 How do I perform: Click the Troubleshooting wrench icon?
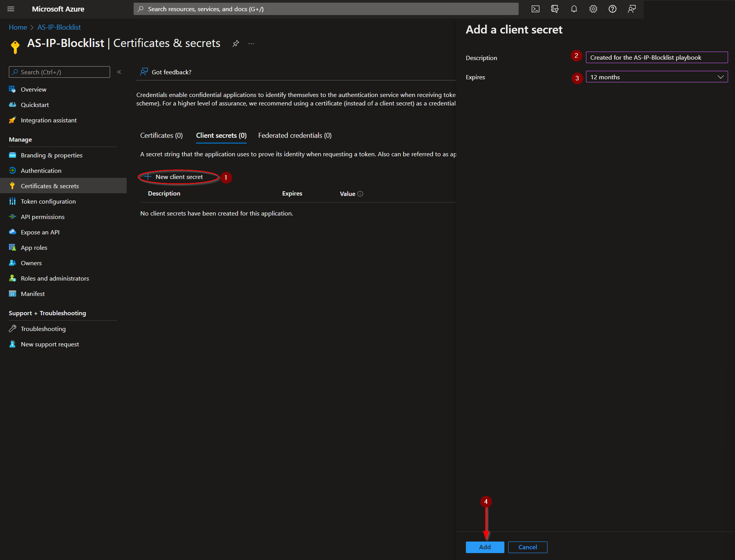pos(12,329)
